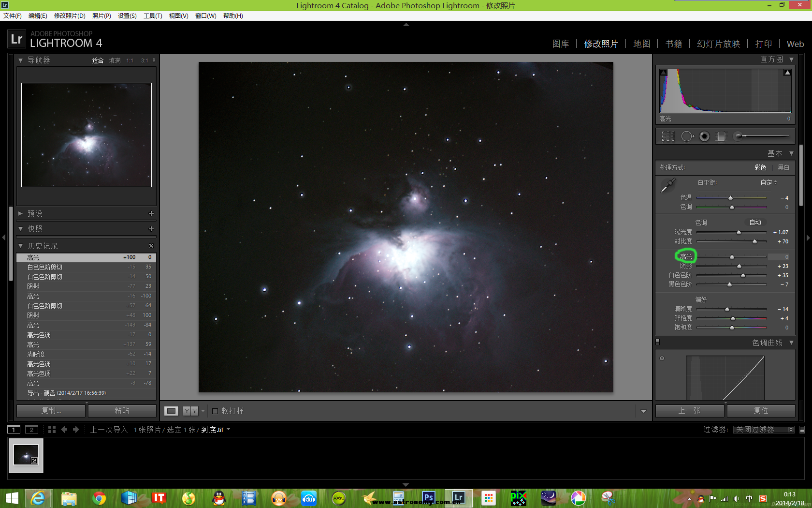812x508 pixels.
Task: Toggle the Tone Curve panel on/off switch
Action: [x=658, y=342]
